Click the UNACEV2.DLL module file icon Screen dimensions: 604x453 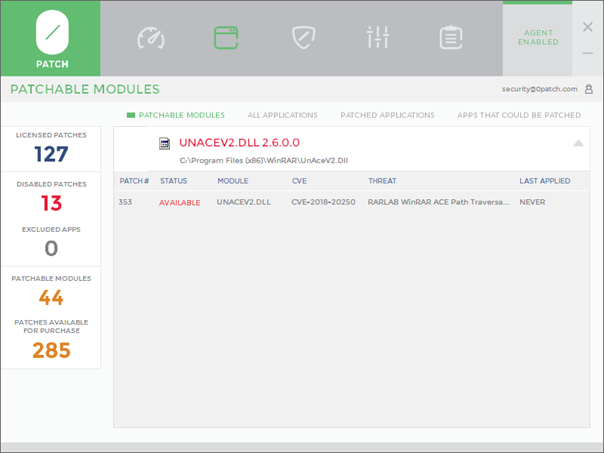pyautogui.click(x=164, y=143)
